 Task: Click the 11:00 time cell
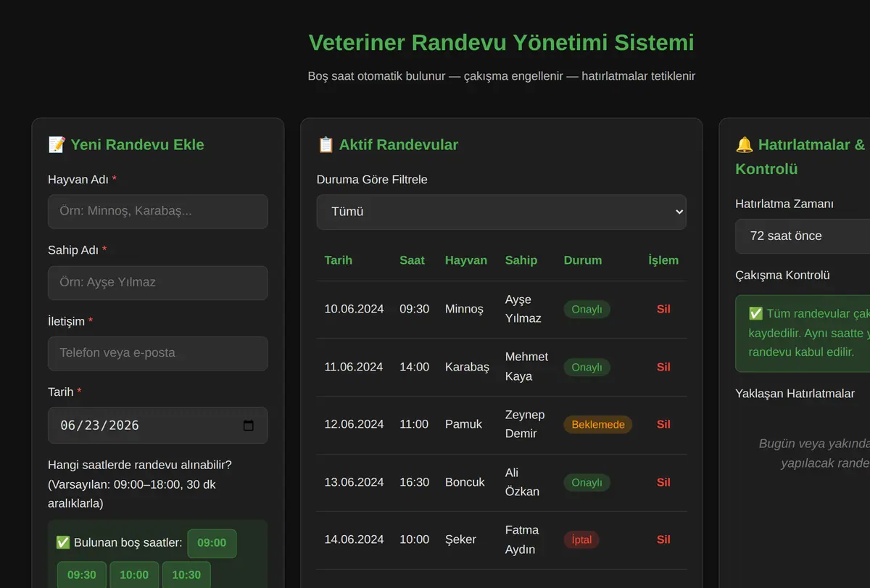click(x=414, y=424)
